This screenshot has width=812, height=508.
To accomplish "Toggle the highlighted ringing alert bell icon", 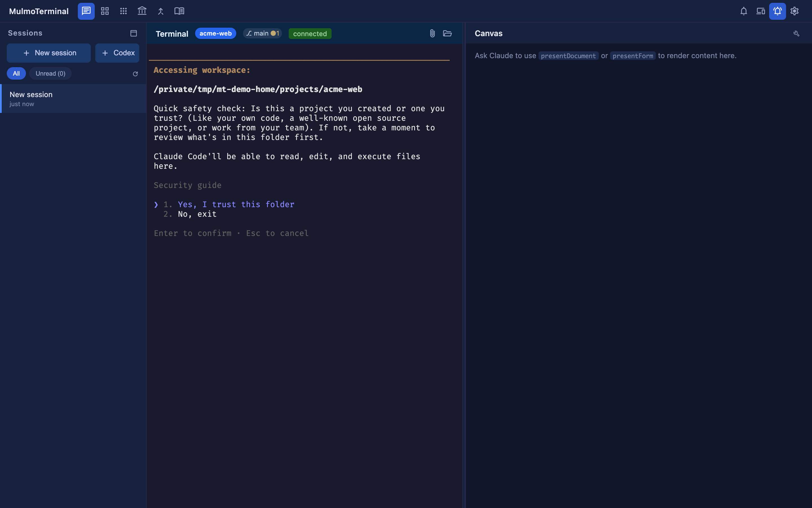I will pyautogui.click(x=777, y=11).
